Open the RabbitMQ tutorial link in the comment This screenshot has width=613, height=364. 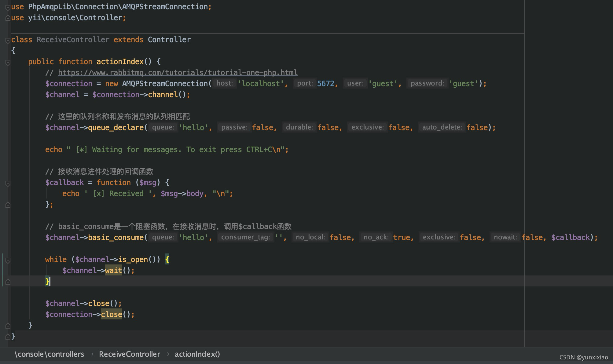click(x=177, y=72)
